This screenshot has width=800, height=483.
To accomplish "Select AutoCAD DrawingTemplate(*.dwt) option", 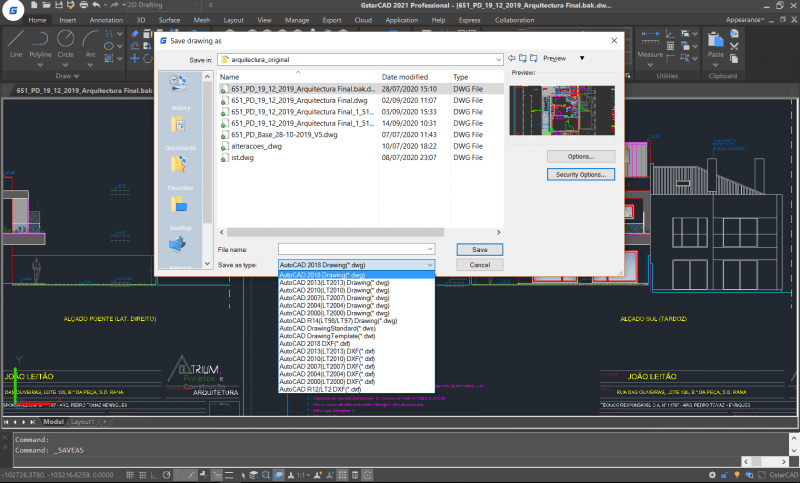I will (x=328, y=336).
